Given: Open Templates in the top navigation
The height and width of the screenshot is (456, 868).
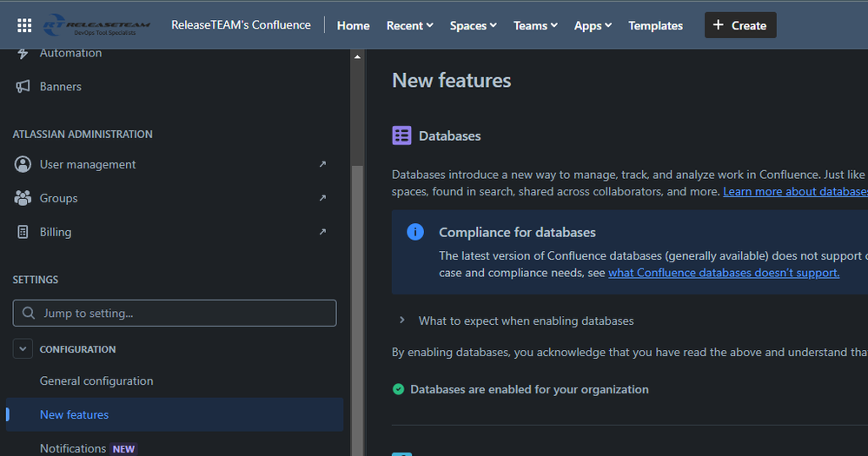Looking at the screenshot, I should [655, 25].
